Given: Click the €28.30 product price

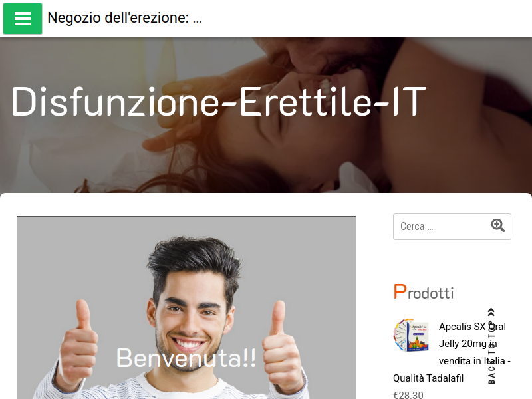Looking at the screenshot, I should [x=408, y=395].
